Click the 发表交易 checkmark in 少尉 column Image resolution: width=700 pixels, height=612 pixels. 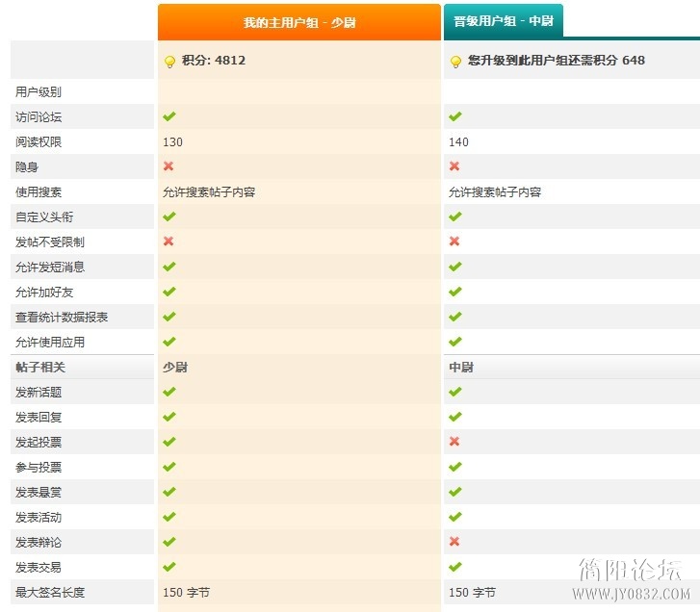click(x=169, y=567)
